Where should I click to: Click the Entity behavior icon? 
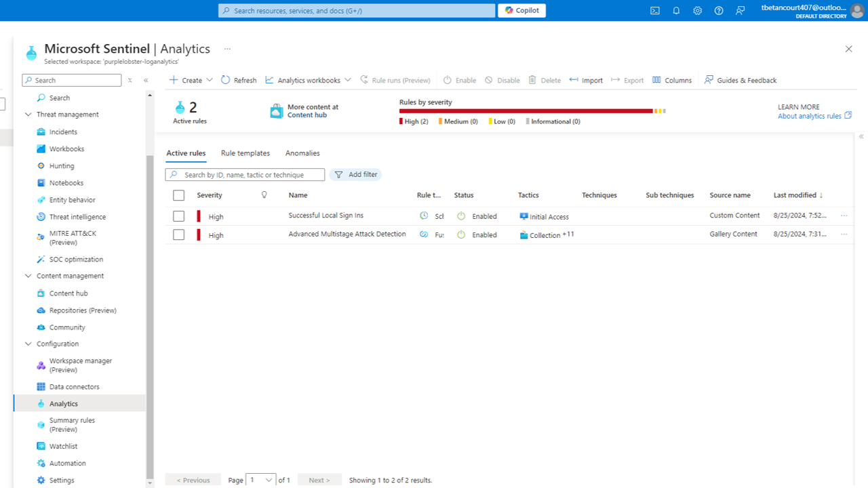[41, 199]
